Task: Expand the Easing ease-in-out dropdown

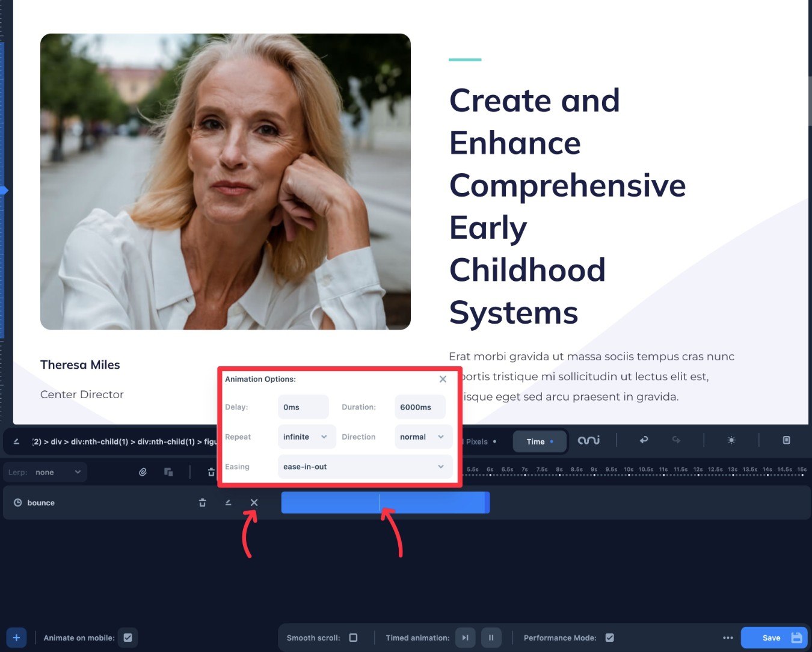Action: pyautogui.click(x=365, y=467)
